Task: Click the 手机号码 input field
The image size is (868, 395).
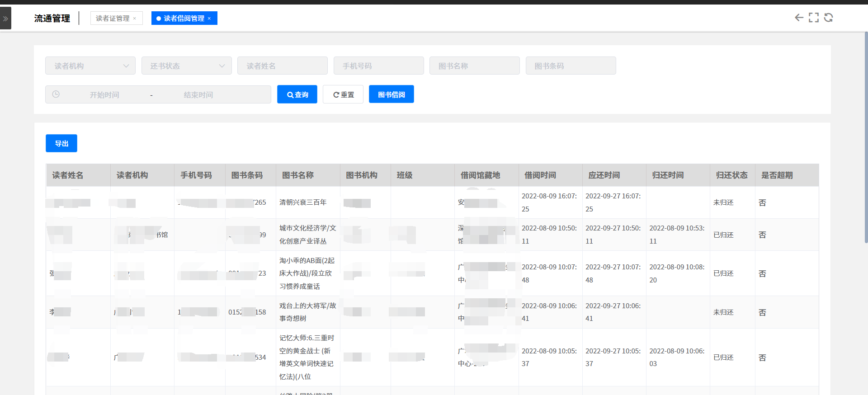Action: point(378,66)
